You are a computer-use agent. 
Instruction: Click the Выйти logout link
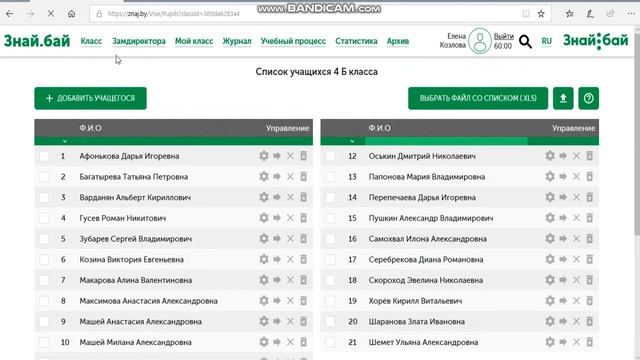click(x=504, y=36)
